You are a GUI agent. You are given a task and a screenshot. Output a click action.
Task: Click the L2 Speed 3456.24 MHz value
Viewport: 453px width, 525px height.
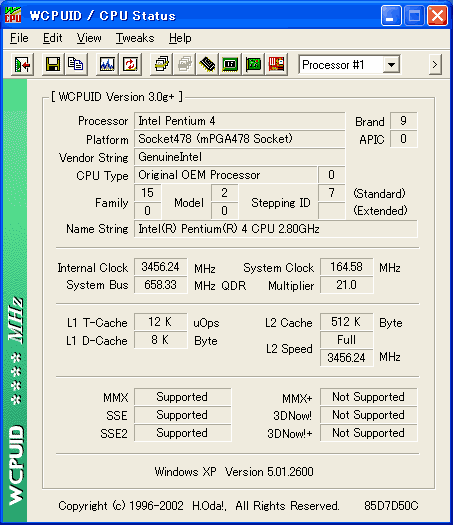pos(347,358)
